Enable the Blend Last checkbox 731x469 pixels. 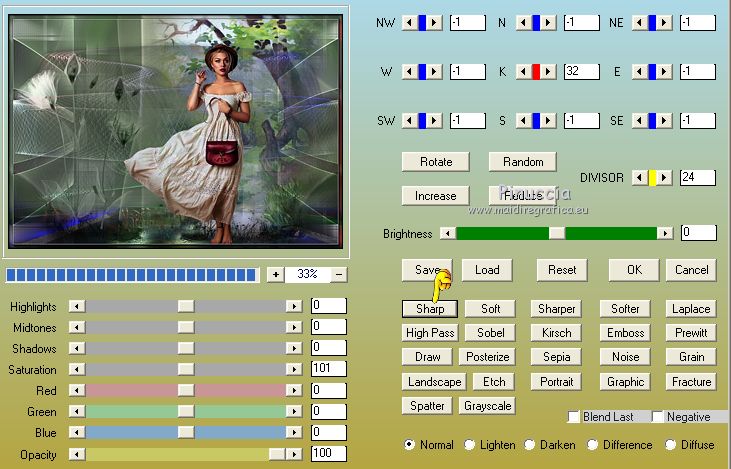click(x=574, y=416)
